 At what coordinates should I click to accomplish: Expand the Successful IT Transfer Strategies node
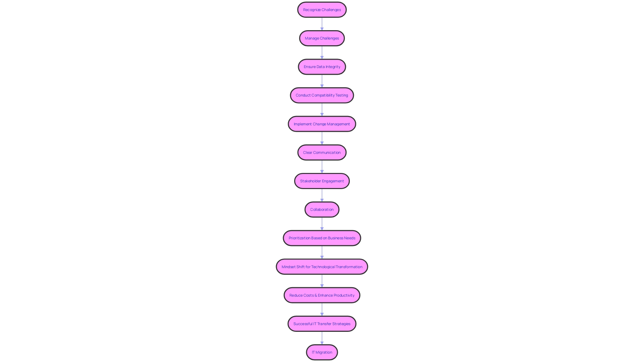(x=322, y=323)
